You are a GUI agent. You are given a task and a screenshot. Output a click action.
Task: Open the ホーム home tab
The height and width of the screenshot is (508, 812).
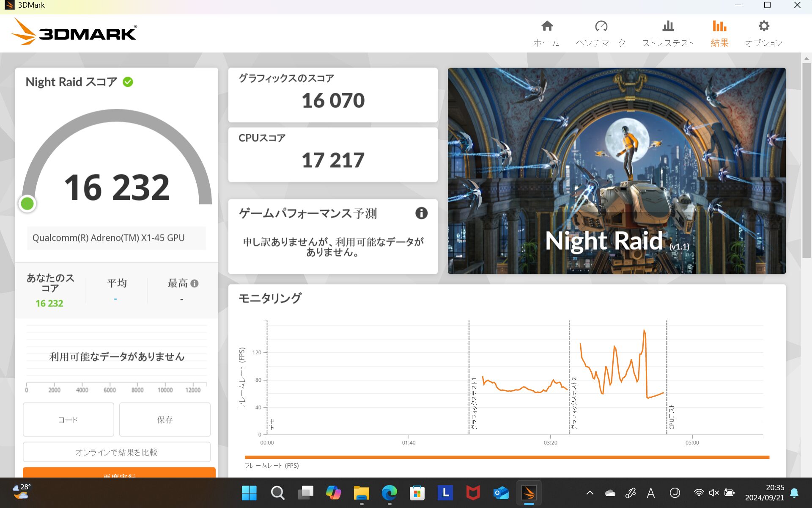546,33
